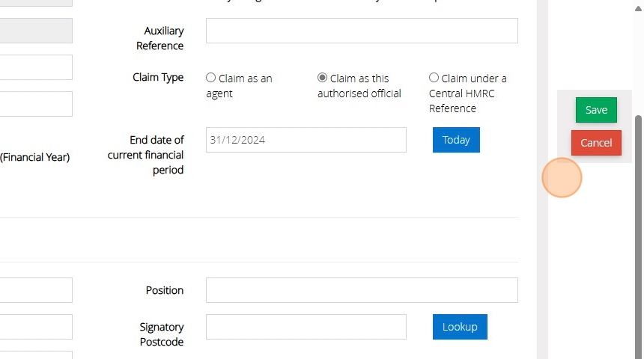Click the Today button beside end date

tap(456, 140)
